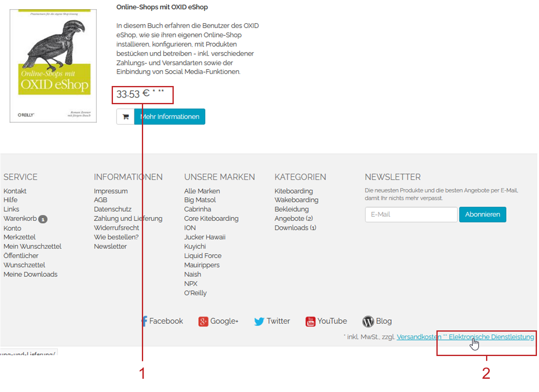Select the O'Reilly brand
This screenshot has width=539, height=392.
pos(195,293)
